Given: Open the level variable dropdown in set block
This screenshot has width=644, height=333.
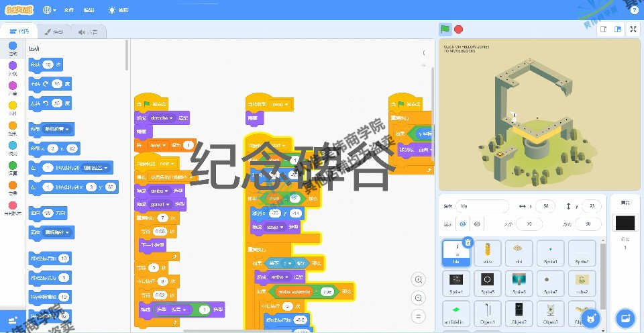Looking at the screenshot, I should click(x=158, y=145).
